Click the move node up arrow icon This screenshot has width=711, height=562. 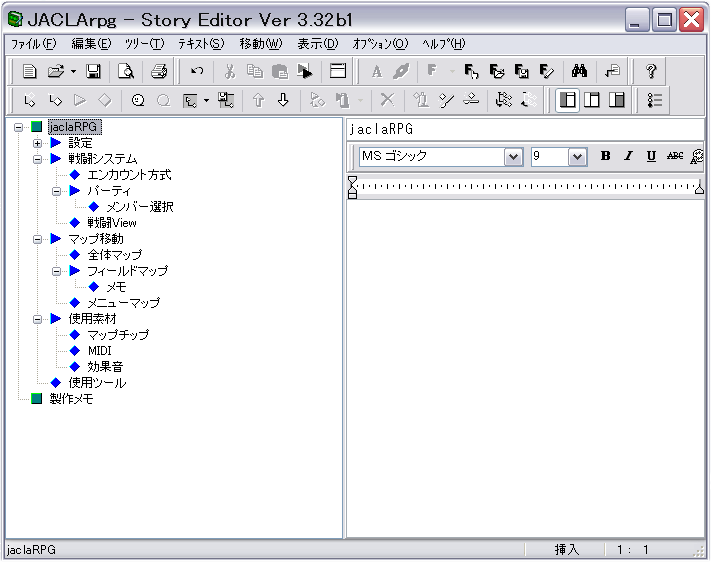[x=257, y=100]
